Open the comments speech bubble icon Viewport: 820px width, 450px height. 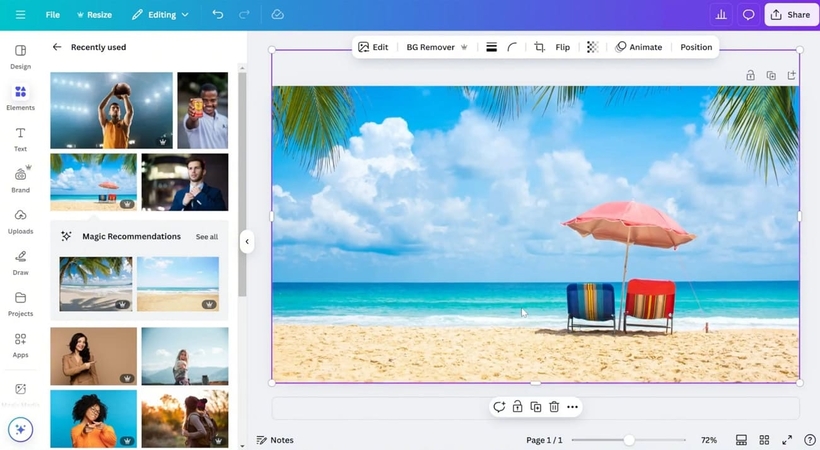pos(748,15)
